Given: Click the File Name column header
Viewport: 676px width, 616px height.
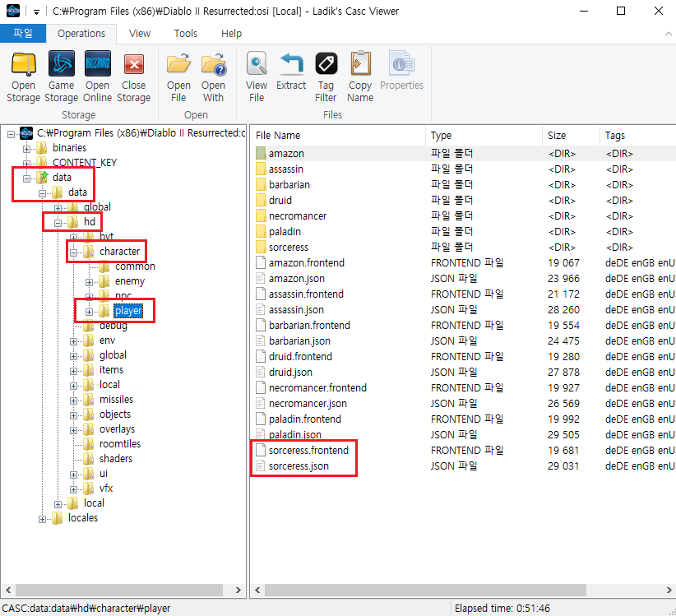Looking at the screenshot, I should (339, 136).
